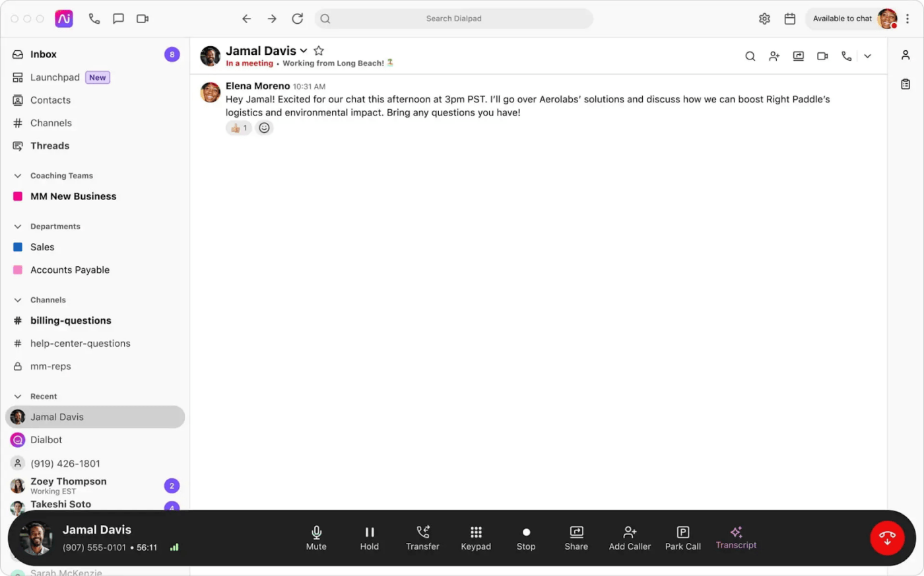Add emoji reaction to Elena's message
The width and height of the screenshot is (924, 576).
click(264, 128)
